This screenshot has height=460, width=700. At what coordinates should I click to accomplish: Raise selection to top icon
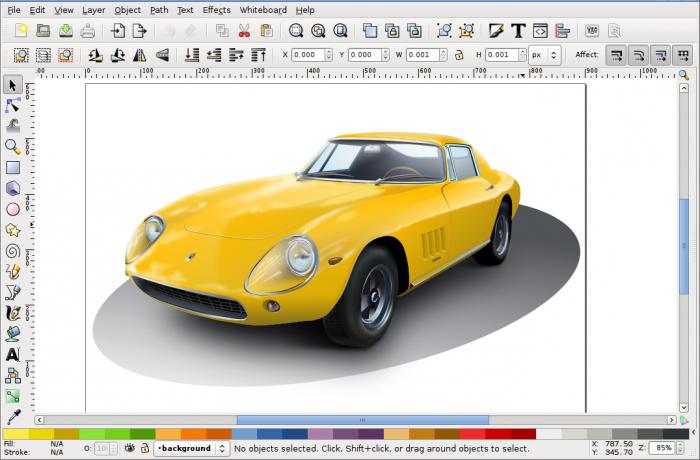pos(258,55)
